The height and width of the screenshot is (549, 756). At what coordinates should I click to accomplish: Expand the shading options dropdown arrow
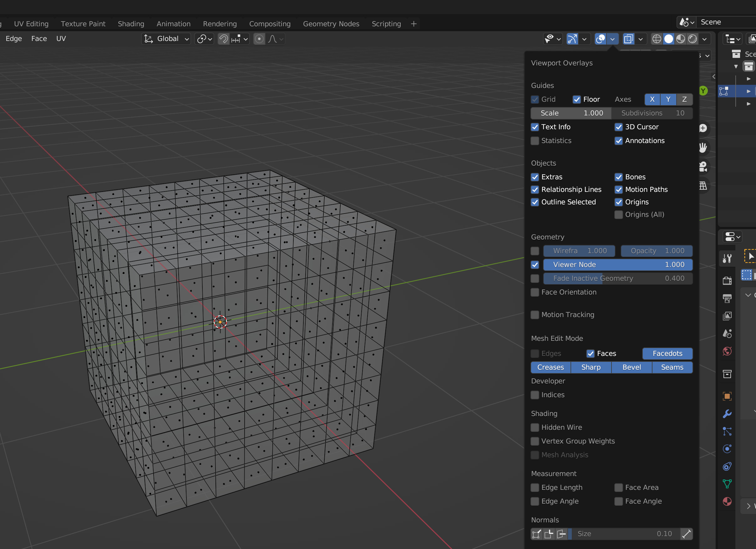click(704, 39)
